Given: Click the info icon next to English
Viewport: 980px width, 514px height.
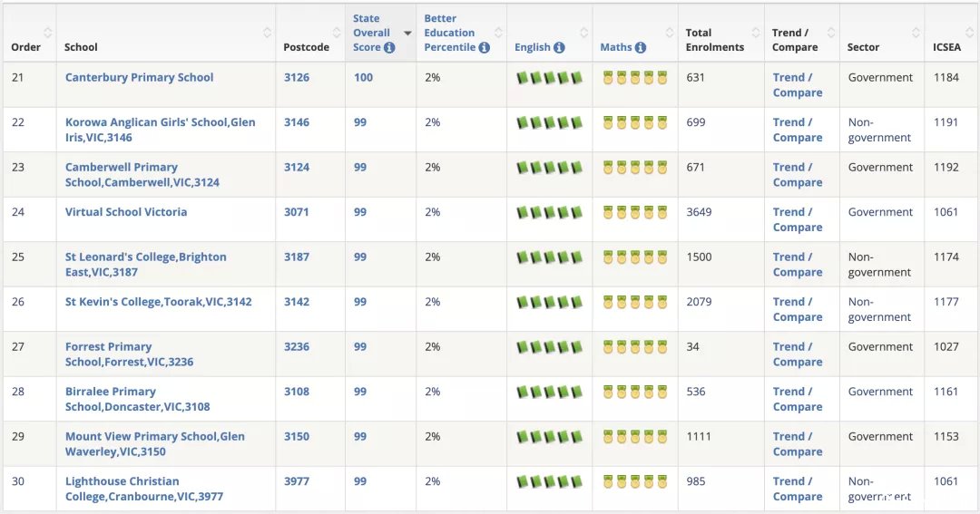Looking at the screenshot, I should point(559,47).
